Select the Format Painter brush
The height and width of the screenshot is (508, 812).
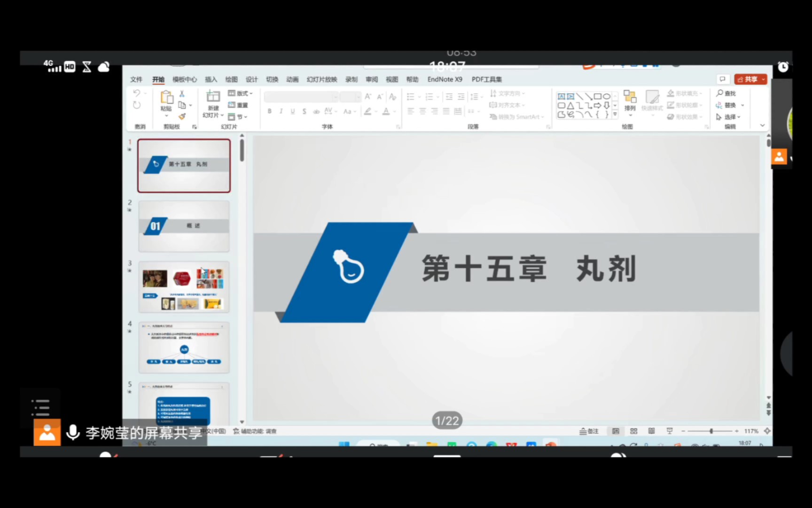182,116
